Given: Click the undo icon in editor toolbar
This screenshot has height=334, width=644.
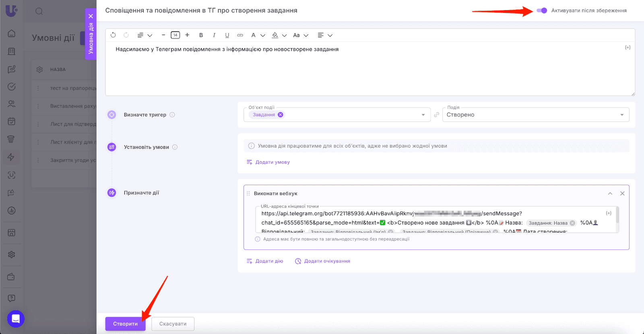Looking at the screenshot, I should pos(113,35).
